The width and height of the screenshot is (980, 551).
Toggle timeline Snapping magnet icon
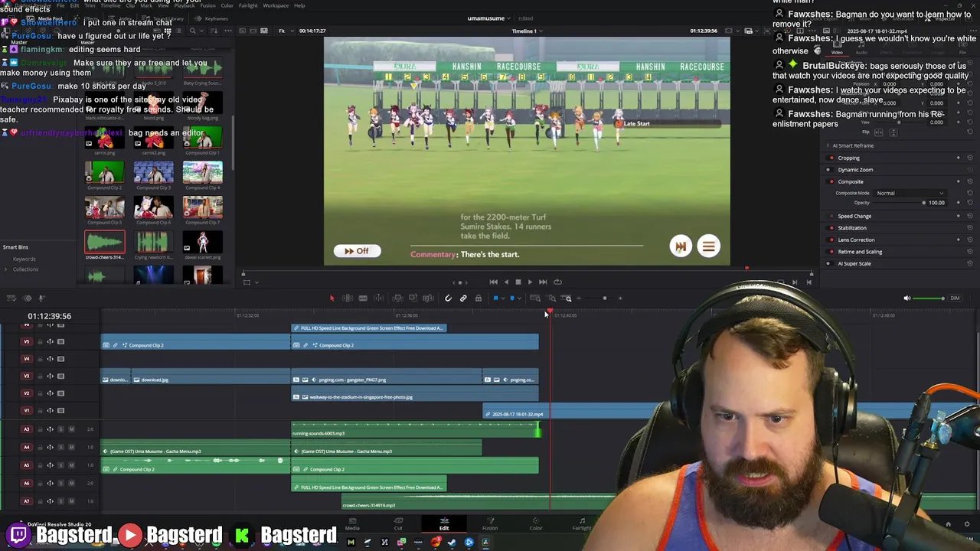pyautogui.click(x=448, y=298)
